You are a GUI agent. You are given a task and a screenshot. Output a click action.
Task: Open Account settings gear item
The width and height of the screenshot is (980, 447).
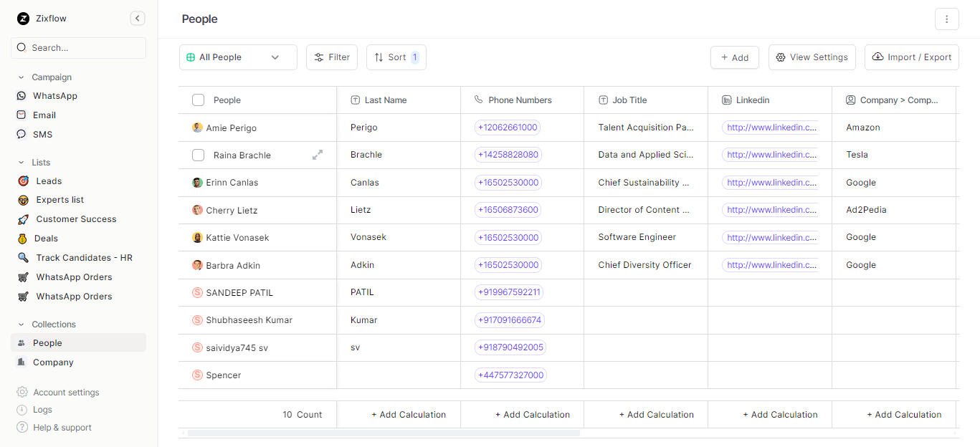[x=66, y=393]
